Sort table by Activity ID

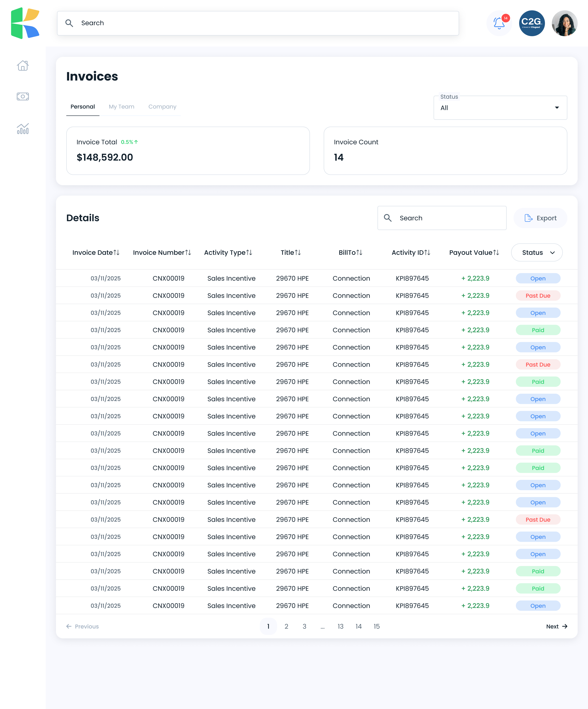[411, 253]
